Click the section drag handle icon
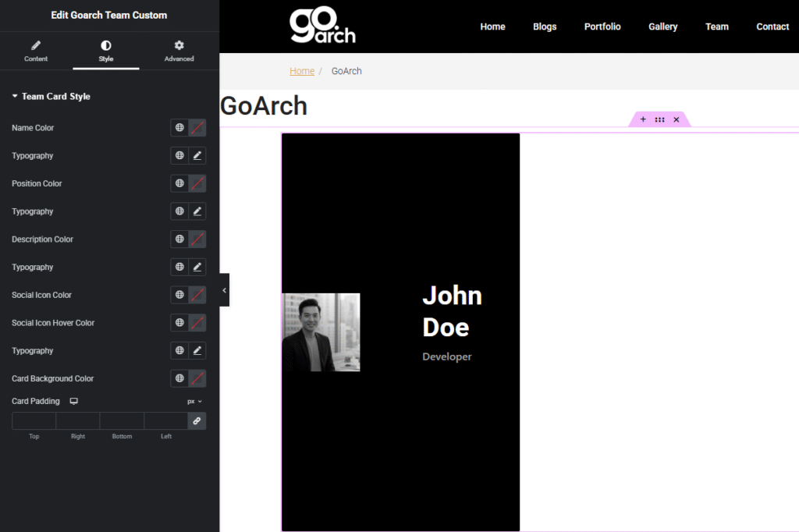Image resolution: width=799 pixels, height=532 pixels. tap(659, 119)
